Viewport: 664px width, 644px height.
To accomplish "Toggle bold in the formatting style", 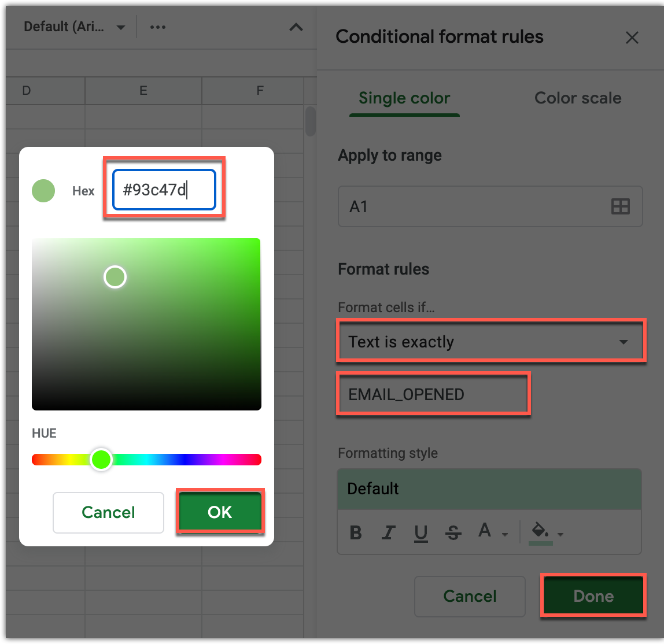I will pyautogui.click(x=356, y=532).
